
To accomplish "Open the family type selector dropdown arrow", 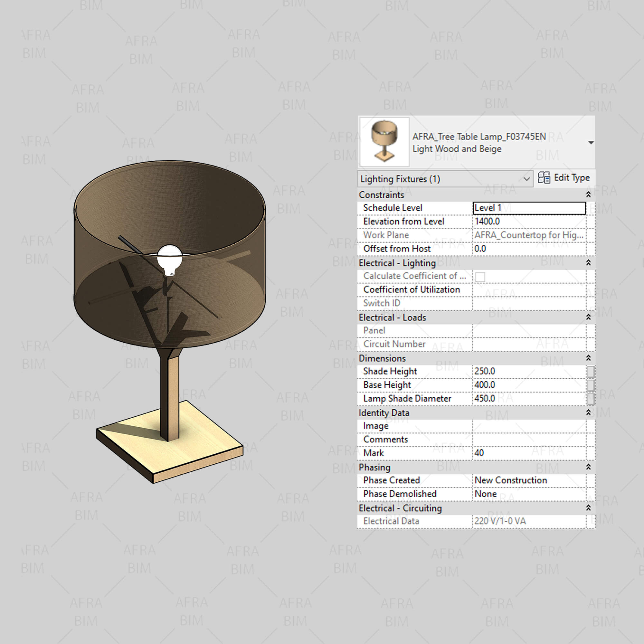I will 591,143.
